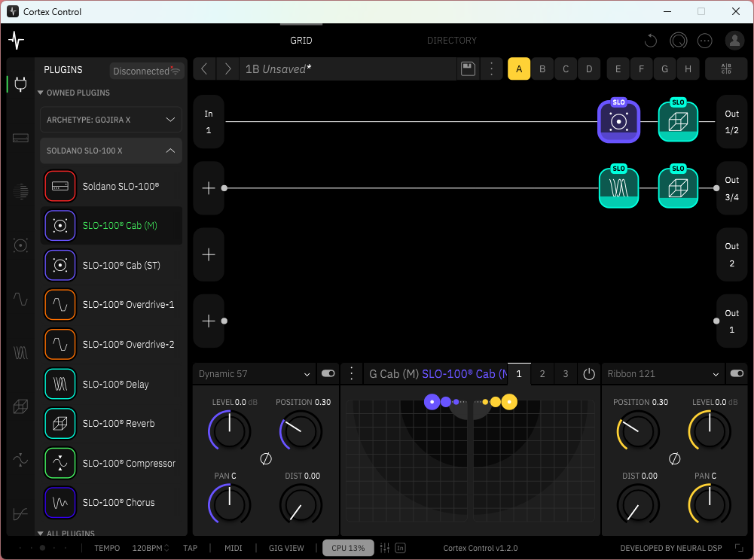
Task: Click the 1B Unsaved preset name field
Action: point(347,68)
